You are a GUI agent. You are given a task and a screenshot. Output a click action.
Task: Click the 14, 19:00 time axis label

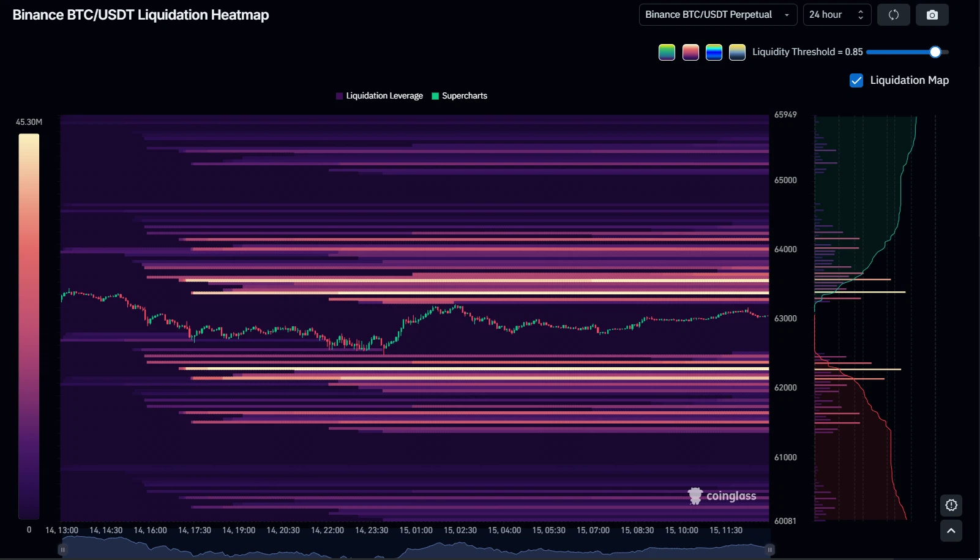(239, 531)
